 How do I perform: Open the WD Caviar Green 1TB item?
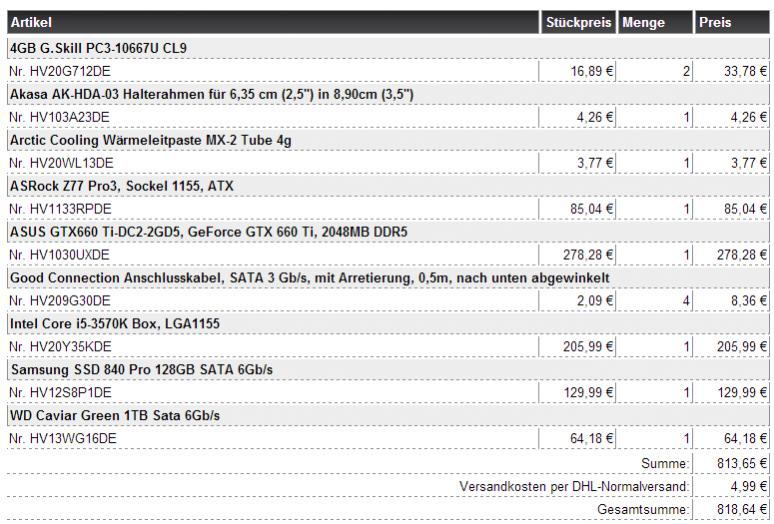tap(114, 415)
